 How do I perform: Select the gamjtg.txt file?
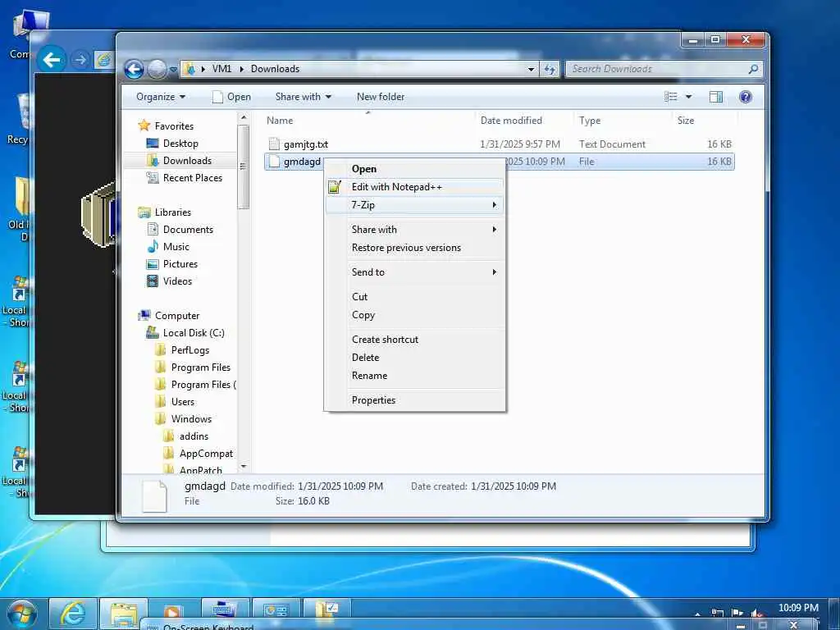[x=305, y=144]
